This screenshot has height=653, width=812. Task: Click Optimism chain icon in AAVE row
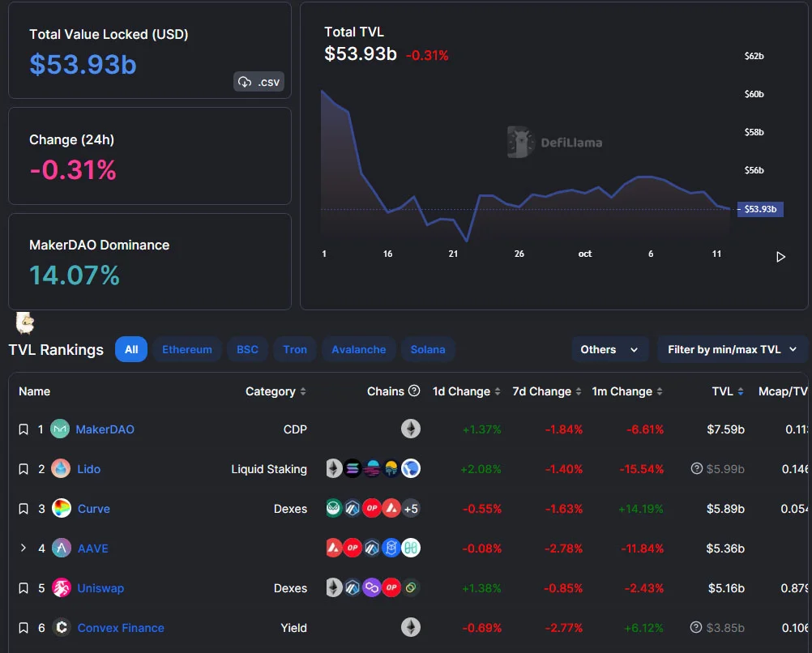point(353,548)
